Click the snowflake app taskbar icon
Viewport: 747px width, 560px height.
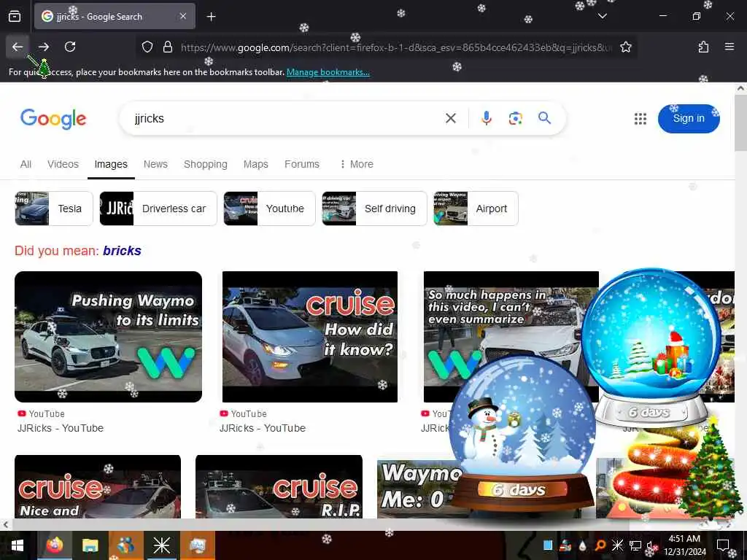(x=161, y=545)
